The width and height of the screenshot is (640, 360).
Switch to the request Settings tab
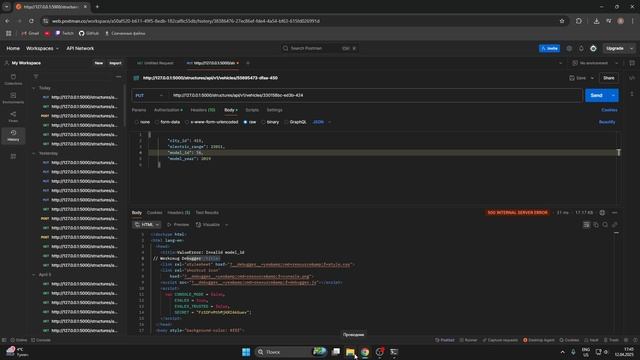(x=274, y=110)
